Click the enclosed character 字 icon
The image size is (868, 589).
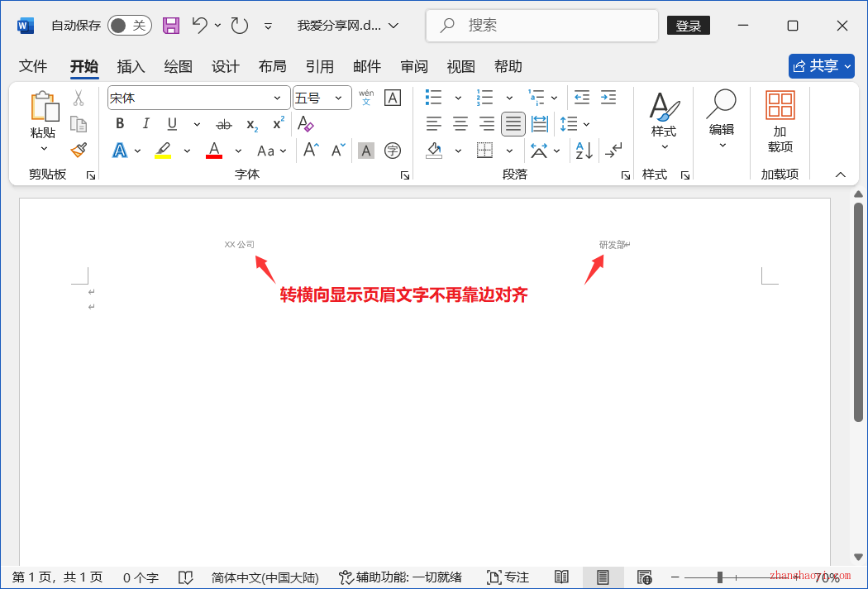393,151
